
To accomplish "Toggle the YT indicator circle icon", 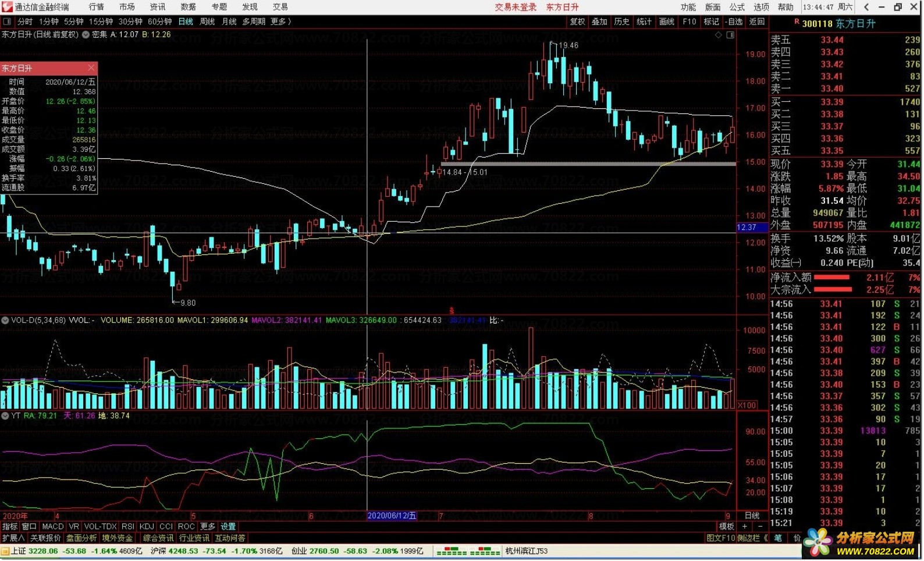I will pyautogui.click(x=5, y=416).
